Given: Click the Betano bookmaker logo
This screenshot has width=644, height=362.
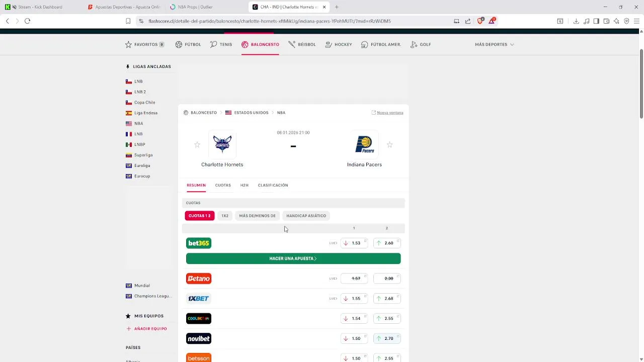Looking at the screenshot, I should (x=199, y=279).
